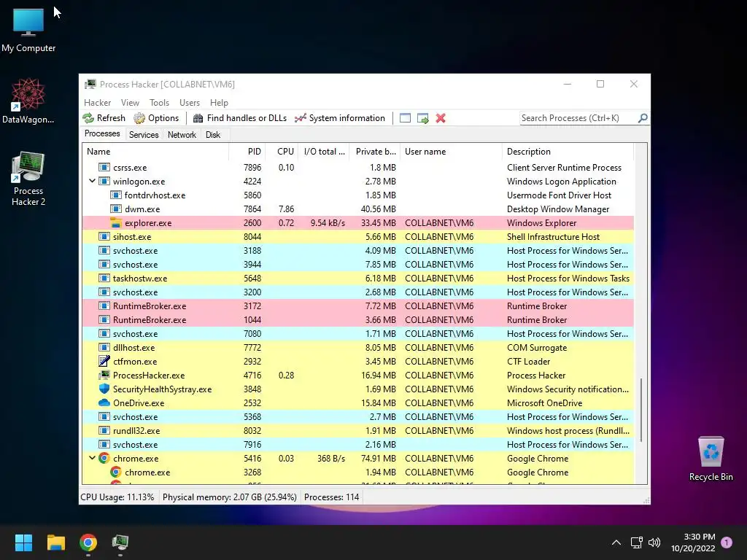
Task: Click the dwm.exe process icon
Action: [116, 209]
